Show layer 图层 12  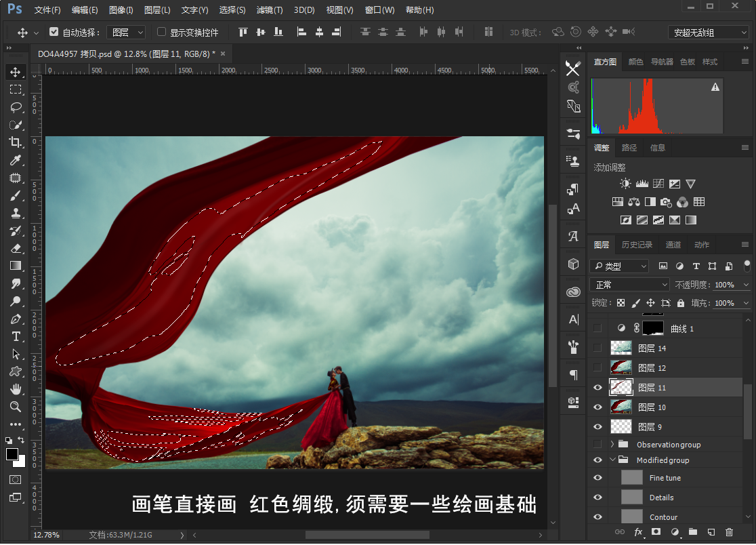598,367
